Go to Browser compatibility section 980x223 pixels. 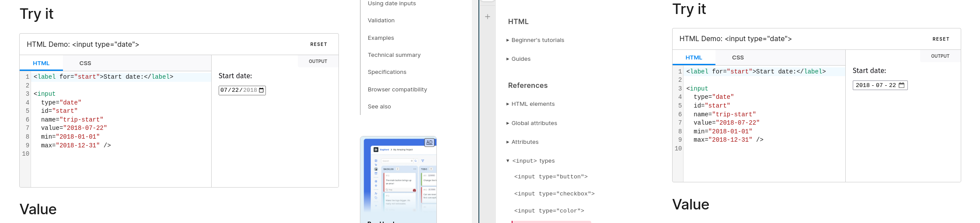coord(397,90)
